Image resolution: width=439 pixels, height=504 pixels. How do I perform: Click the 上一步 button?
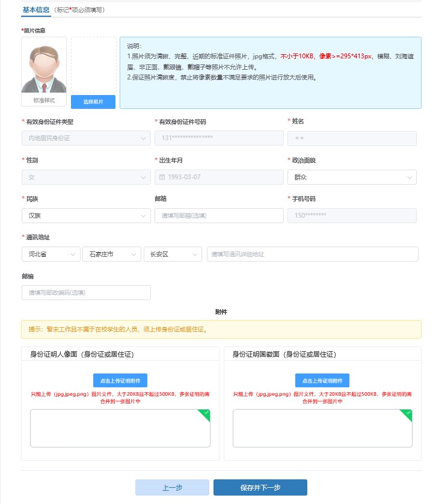[172, 488]
